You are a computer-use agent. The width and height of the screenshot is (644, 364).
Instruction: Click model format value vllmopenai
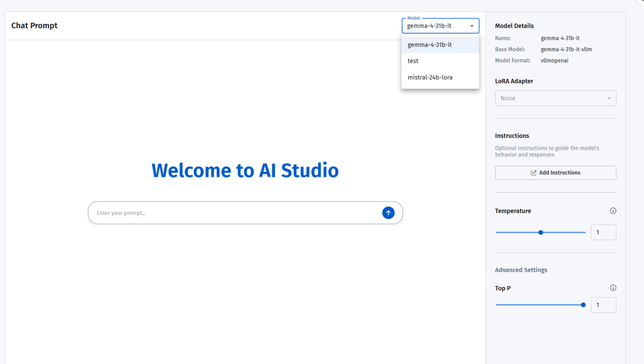555,60
